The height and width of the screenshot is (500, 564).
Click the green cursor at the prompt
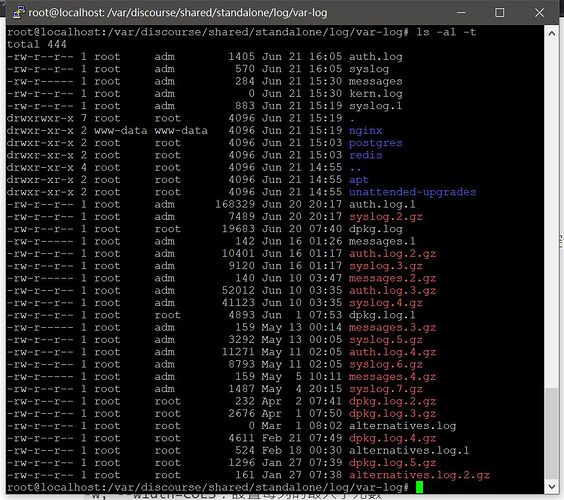tap(419, 487)
